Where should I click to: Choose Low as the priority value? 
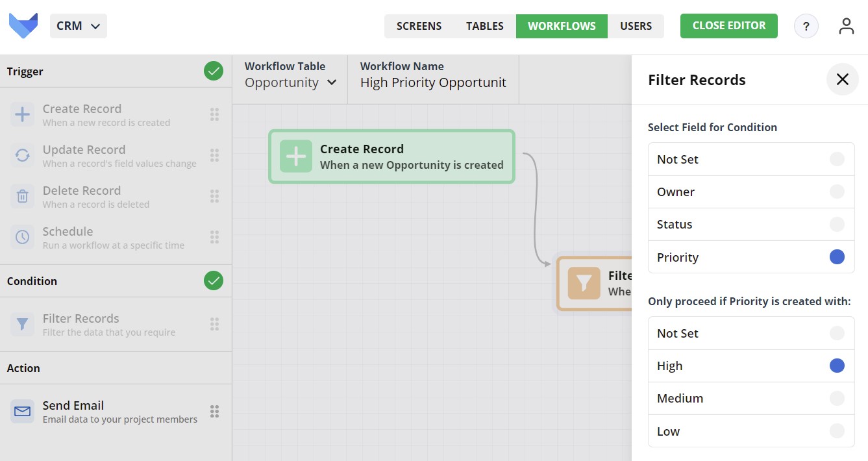point(751,431)
